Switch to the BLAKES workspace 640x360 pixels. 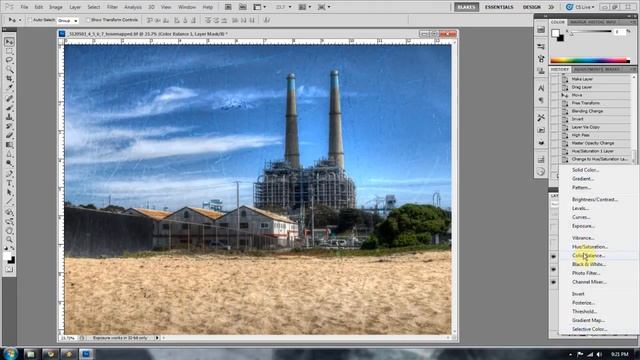tap(467, 7)
